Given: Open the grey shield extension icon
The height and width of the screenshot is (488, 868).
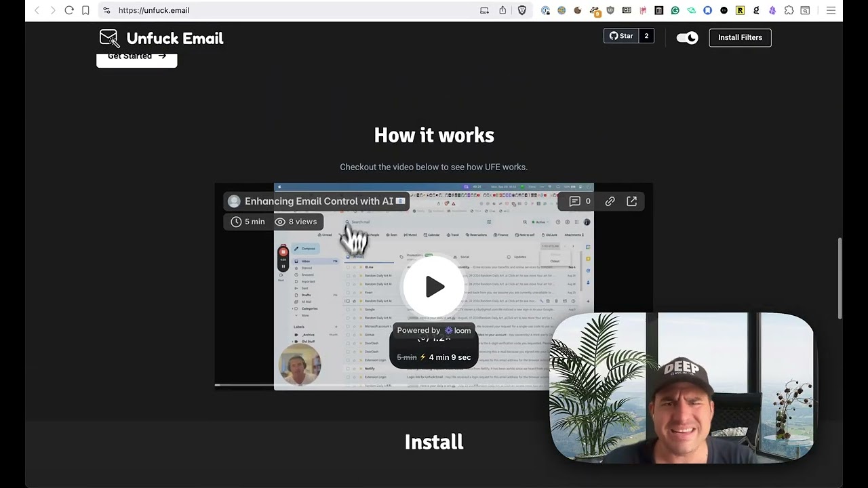Looking at the screenshot, I should 610,10.
